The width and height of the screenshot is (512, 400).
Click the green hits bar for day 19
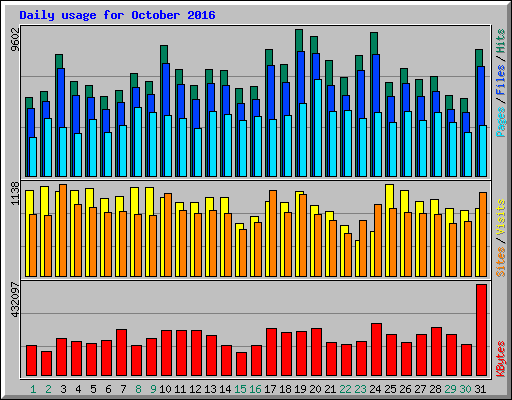tap(299, 40)
